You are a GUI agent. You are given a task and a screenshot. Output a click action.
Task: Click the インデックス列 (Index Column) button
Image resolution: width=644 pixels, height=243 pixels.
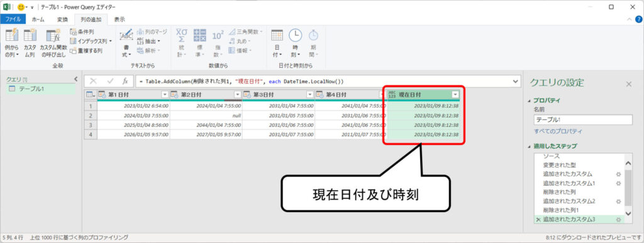[91, 41]
